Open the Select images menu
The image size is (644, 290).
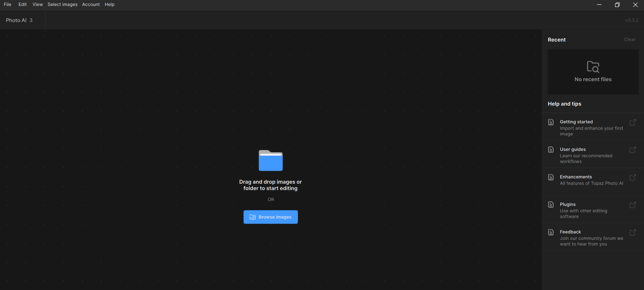(62, 5)
